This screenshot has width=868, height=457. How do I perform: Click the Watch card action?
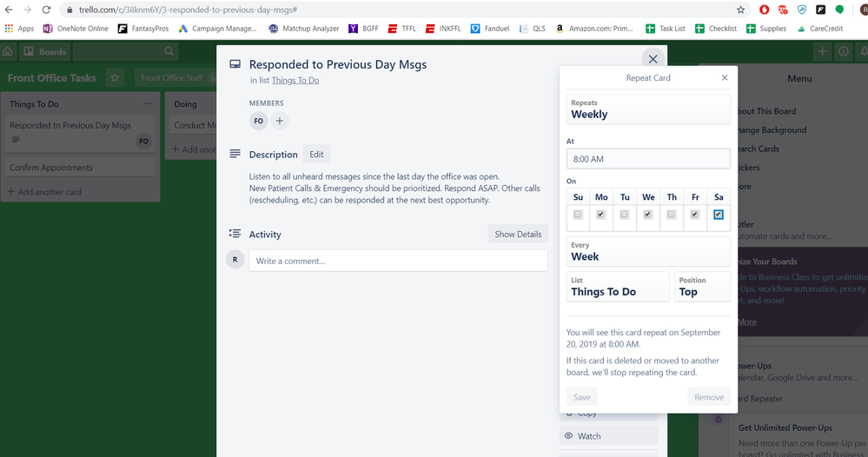tap(608, 436)
